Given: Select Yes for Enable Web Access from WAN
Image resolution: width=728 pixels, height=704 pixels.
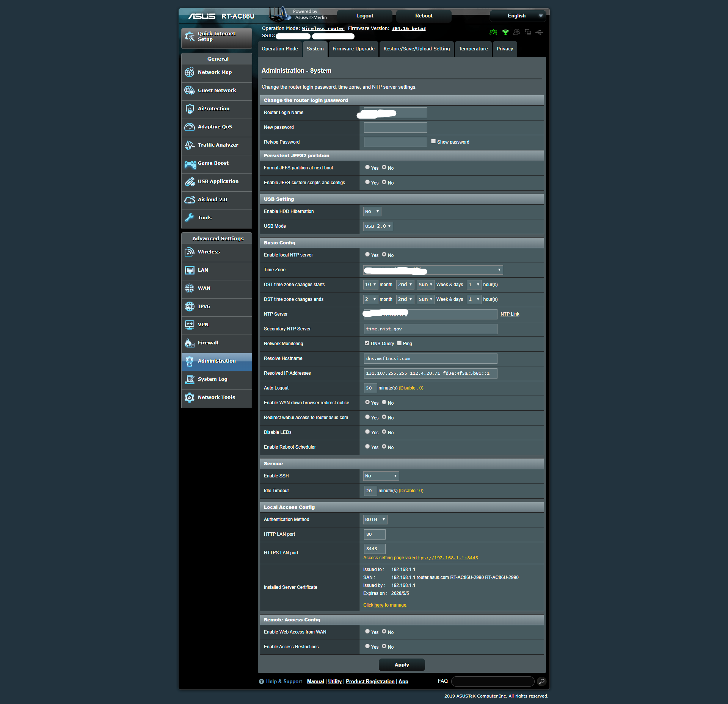Looking at the screenshot, I should [x=367, y=632].
